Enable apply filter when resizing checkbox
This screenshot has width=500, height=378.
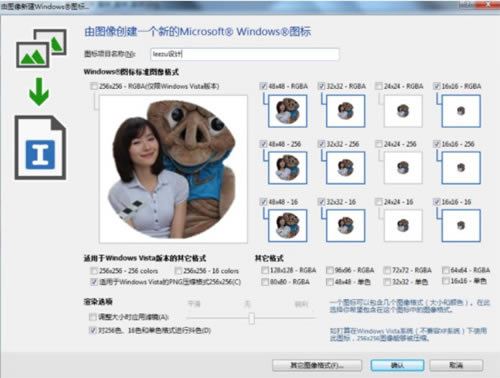[x=93, y=317]
